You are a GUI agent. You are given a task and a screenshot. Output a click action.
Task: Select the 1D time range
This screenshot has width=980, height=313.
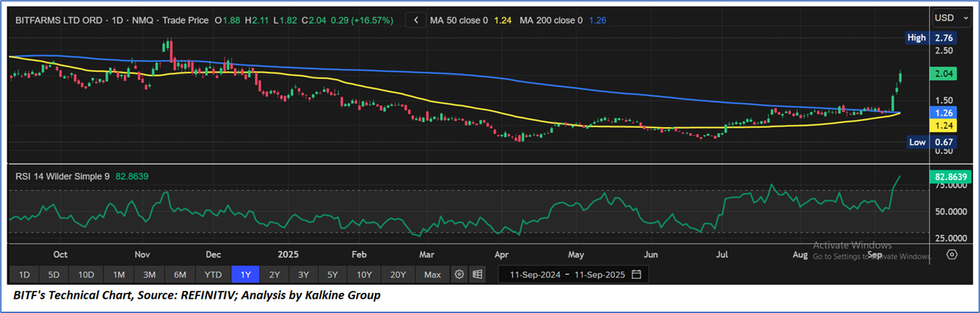tap(24, 275)
